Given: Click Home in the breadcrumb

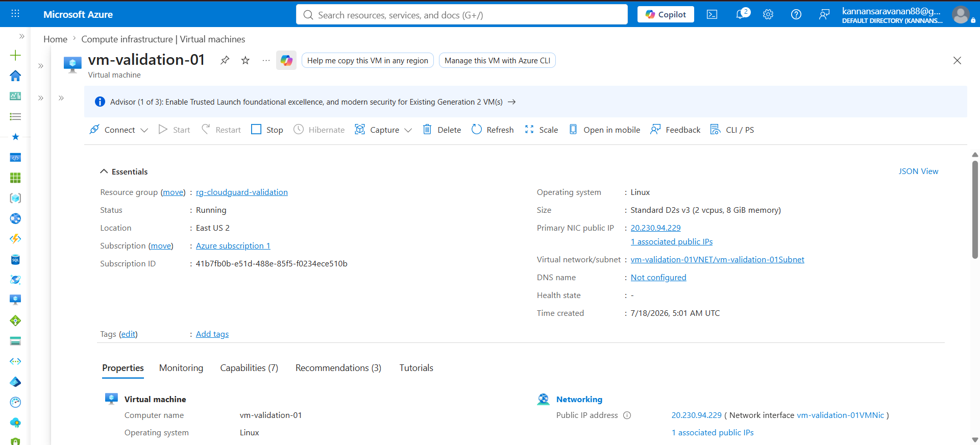Looking at the screenshot, I should (x=55, y=39).
